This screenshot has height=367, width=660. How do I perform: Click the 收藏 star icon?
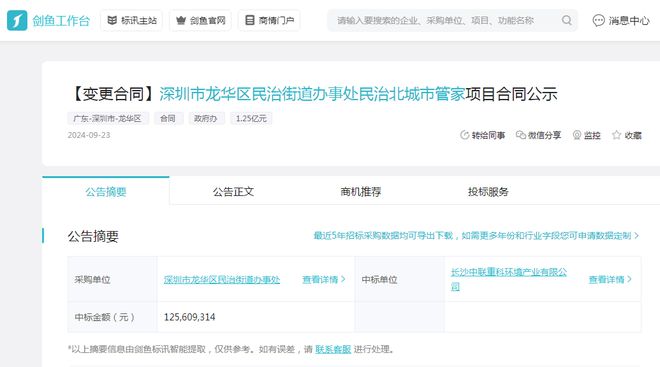pyautogui.click(x=617, y=135)
